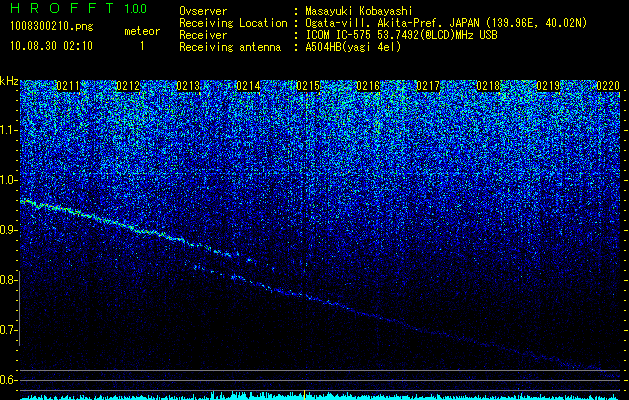Click the 0217 time marker
Viewport: 629px width, 400px height.
coord(428,86)
